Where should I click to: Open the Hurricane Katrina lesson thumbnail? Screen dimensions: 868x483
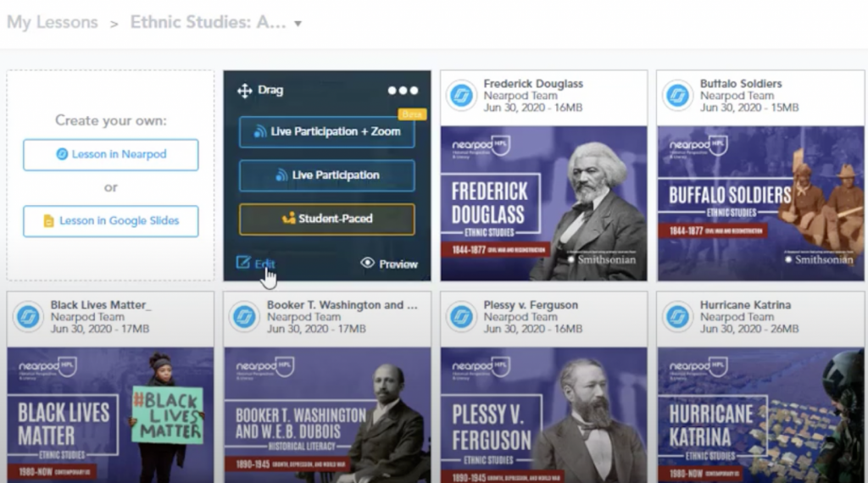[x=760, y=415]
